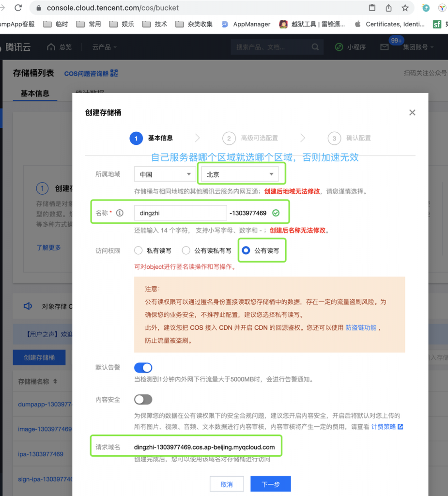
Task: Click the 下一步 button
Action: tap(271, 484)
